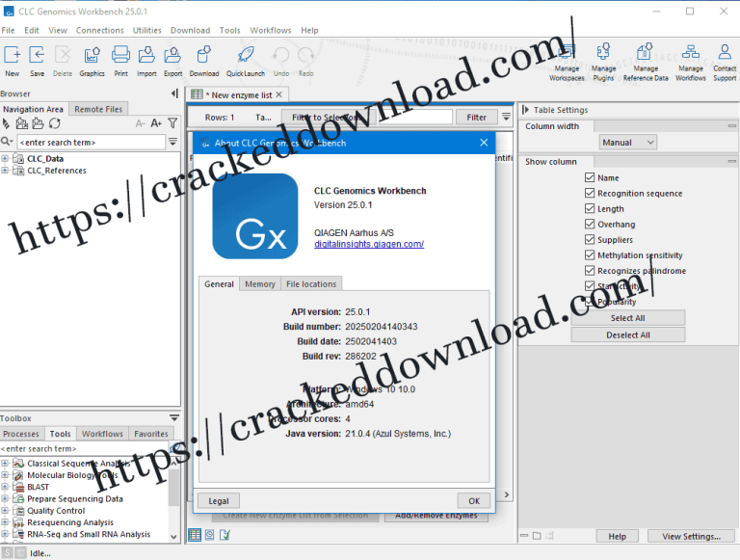740x560 pixels.
Task: Collapse the Browser side panel arrow
Action: coord(174,93)
